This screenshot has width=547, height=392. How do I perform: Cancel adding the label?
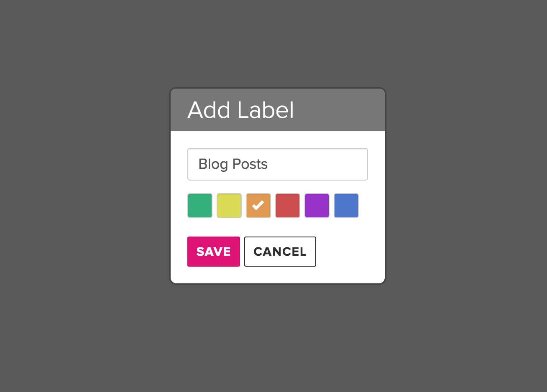coord(280,252)
